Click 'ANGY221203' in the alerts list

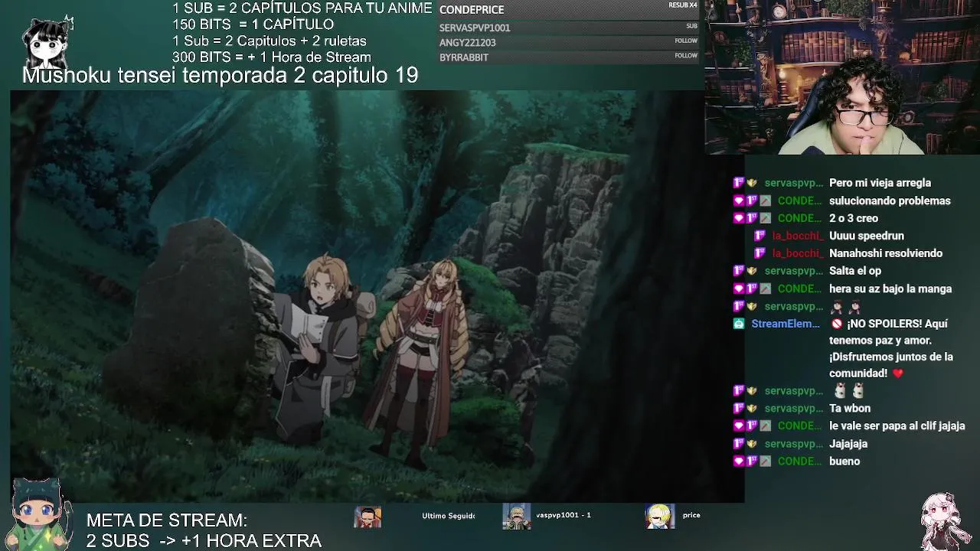click(x=468, y=43)
